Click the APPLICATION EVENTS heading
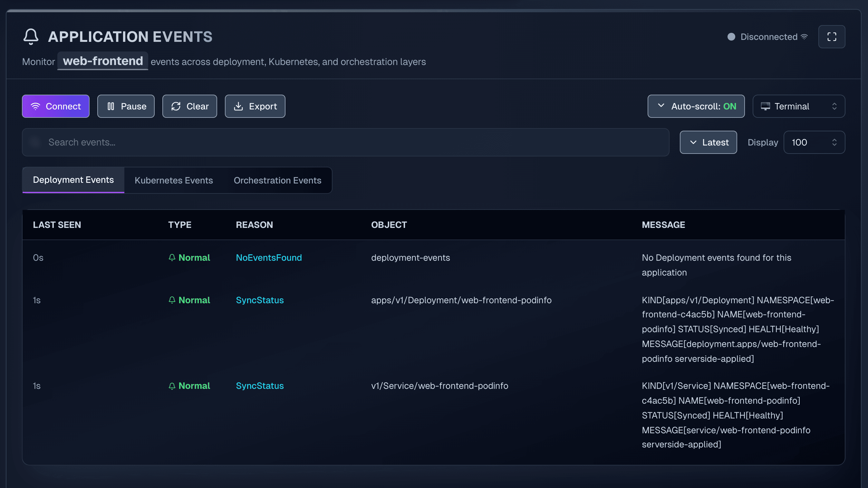This screenshot has height=488, width=868. pos(130,37)
